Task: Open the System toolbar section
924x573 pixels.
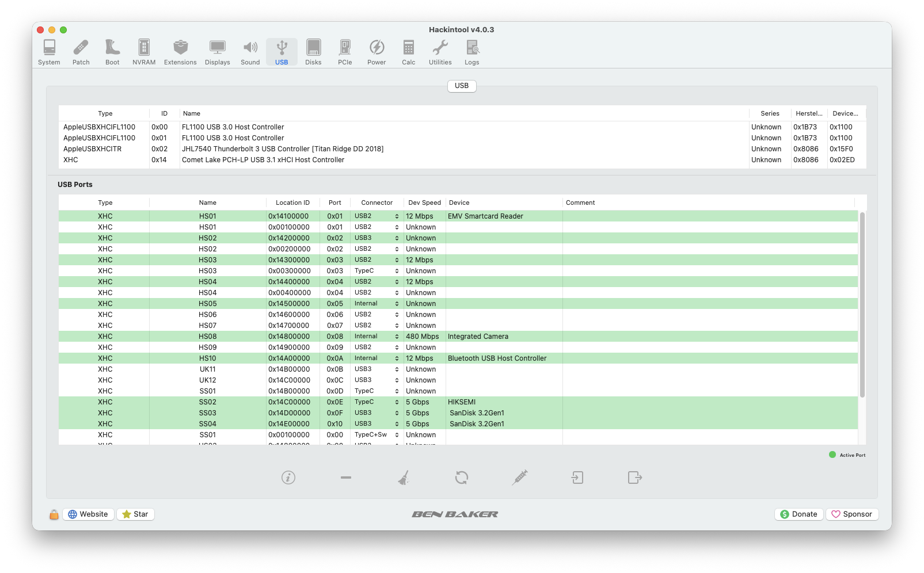Action: tap(49, 52)
